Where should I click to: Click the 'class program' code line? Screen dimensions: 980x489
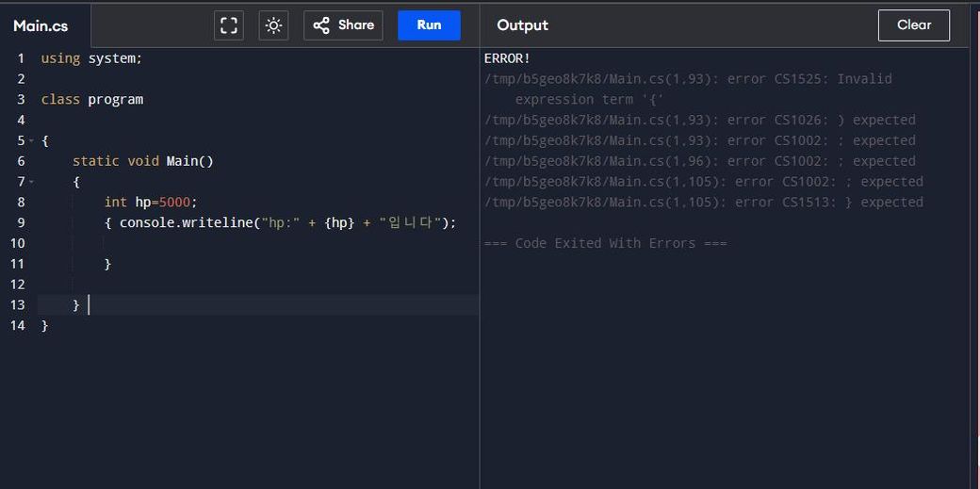[x=92, y=100]
